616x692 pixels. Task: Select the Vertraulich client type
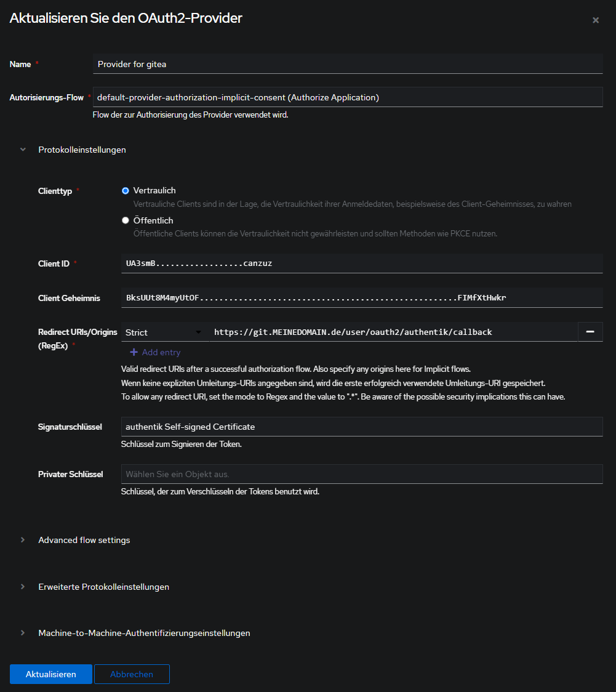pos(126,191)
